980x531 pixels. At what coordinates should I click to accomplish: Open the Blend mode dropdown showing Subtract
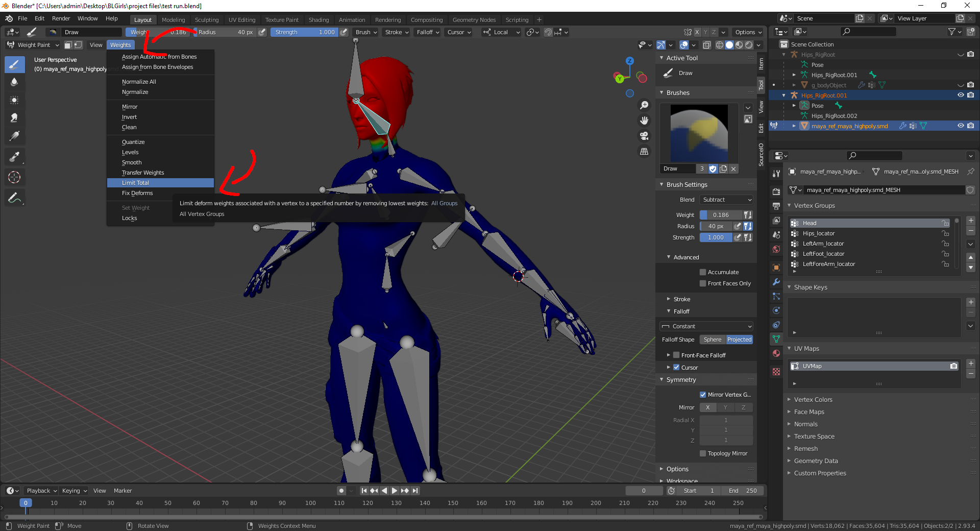(x=727, y=200)
